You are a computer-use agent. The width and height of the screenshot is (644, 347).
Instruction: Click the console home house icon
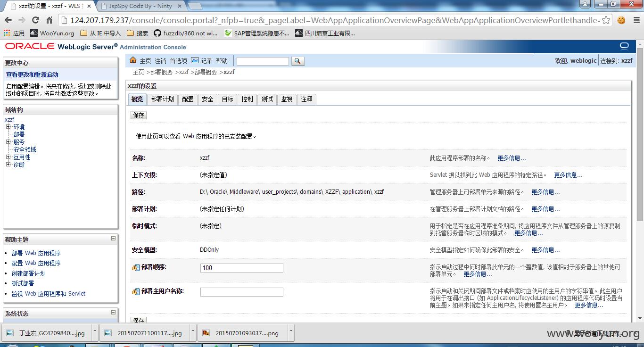point(133,60)
